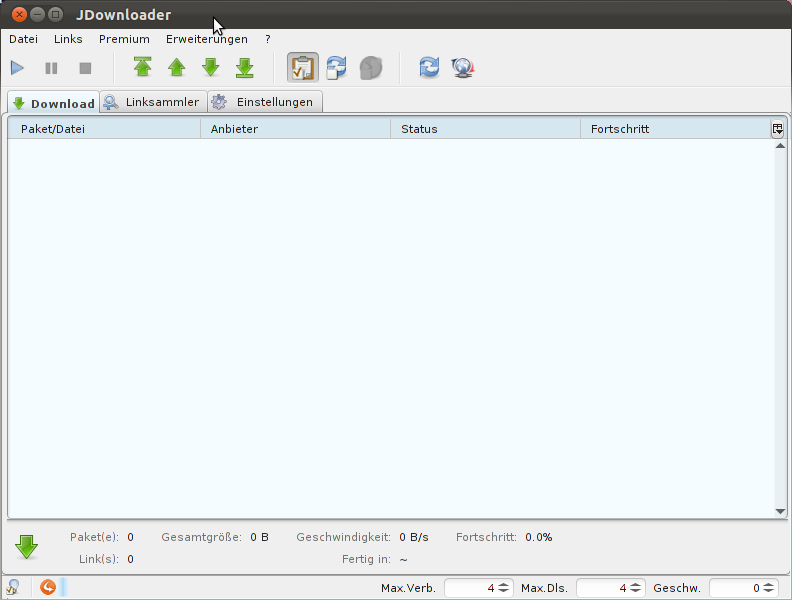Click the Gesamtgröße value 0 B
792x600 pixels.
pyautogui.click(x=259, y=537)
